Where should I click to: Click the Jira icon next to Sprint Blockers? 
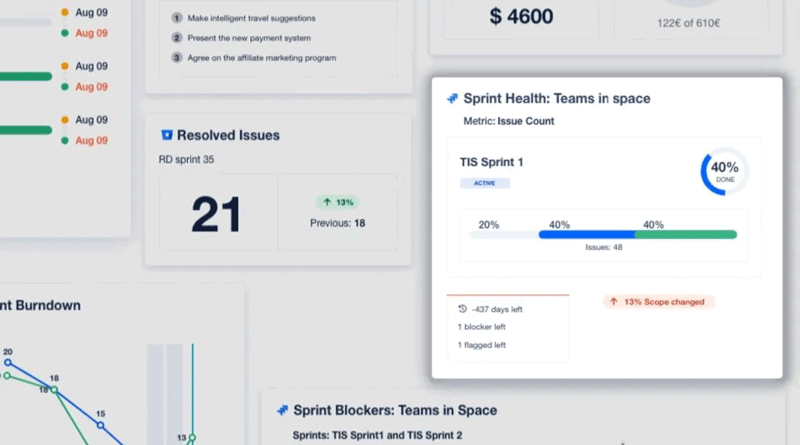pyautogui.click(x=283, y=410)
